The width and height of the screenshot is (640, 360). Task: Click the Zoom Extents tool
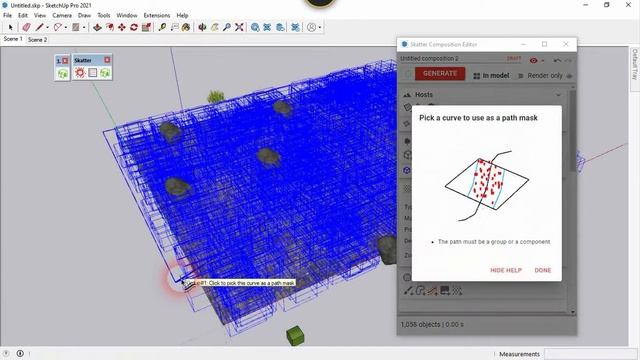(x=239, y=27)
